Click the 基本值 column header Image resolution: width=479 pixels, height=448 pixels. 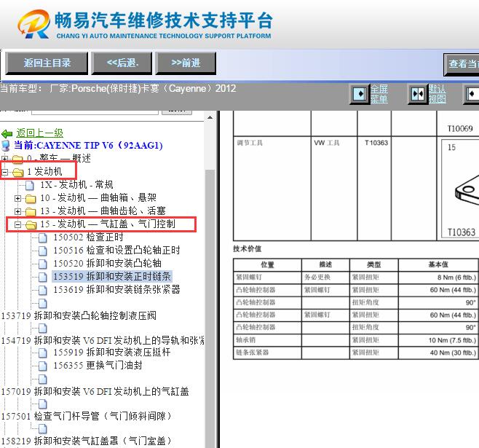tap(438, 264)
